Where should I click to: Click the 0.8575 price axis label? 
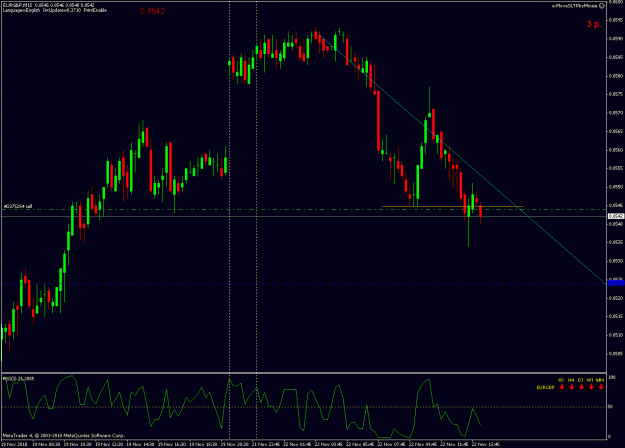tap(616, 94)
